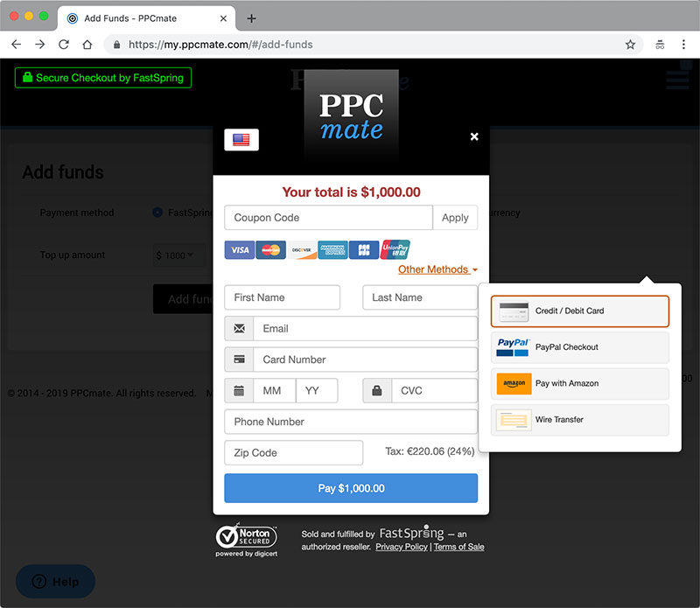Open a new browser tab
Viewport: 700px width, 608px height.
pos(252,18)
